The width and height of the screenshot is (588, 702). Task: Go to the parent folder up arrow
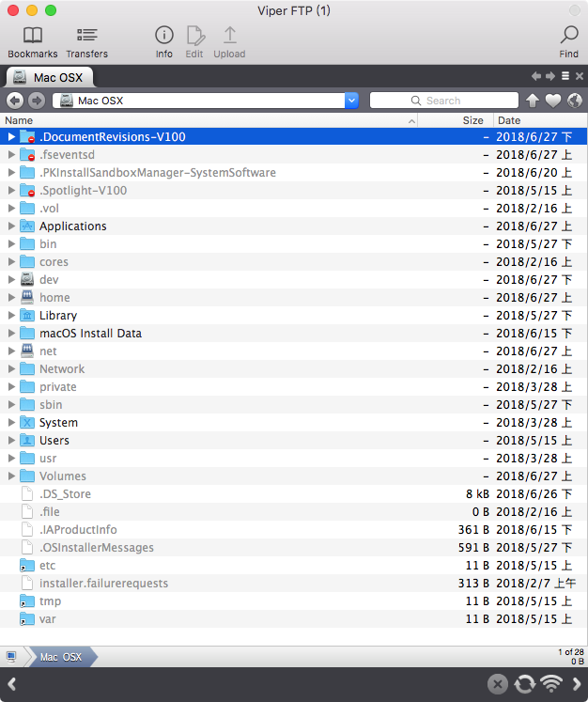click(x=532, y=101)
